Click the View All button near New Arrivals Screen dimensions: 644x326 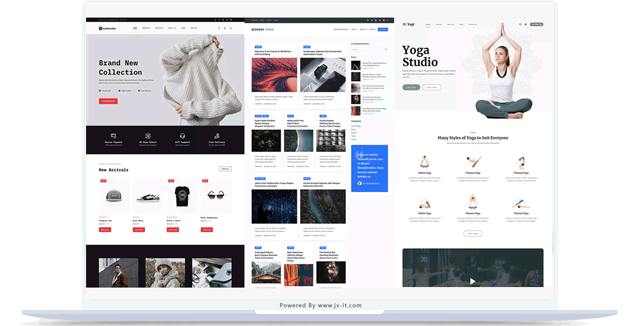(x=225, y=169)
